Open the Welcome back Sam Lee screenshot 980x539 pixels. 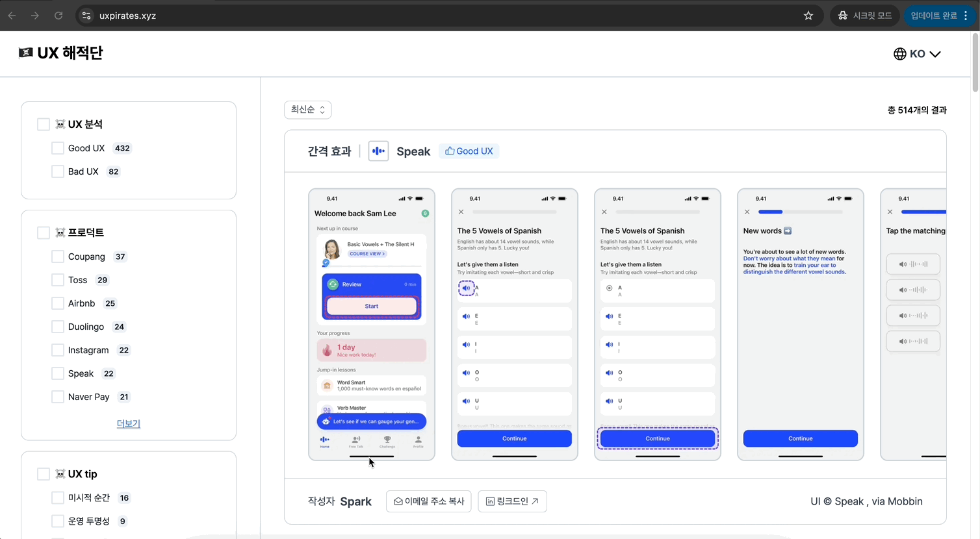coord(372,325)
